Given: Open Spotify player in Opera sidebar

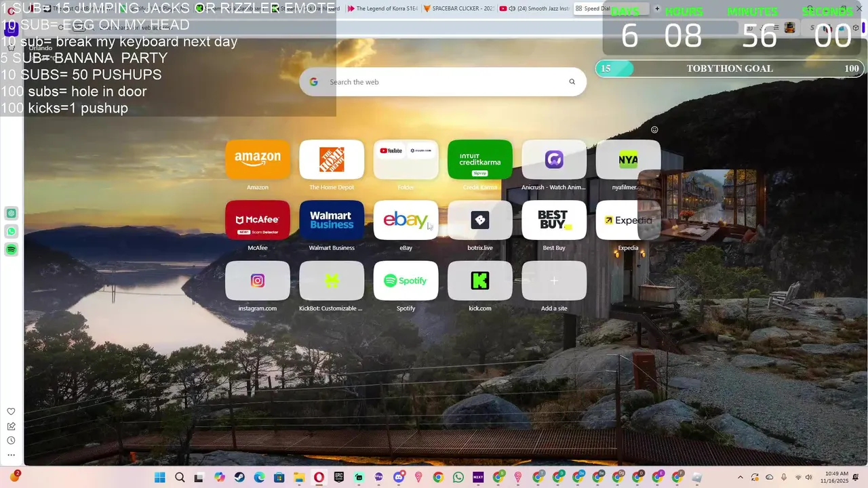Looking at the screenshot, I should tap(12, 250).
